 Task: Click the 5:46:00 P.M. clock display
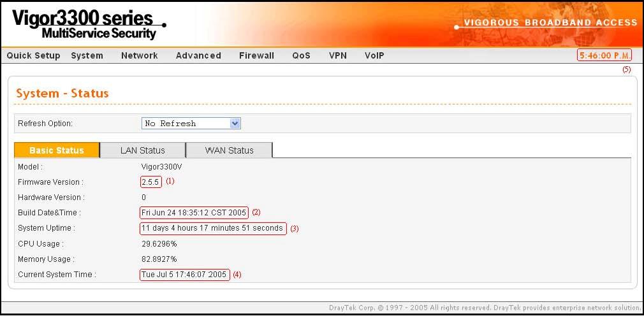(x=604, y=55)
